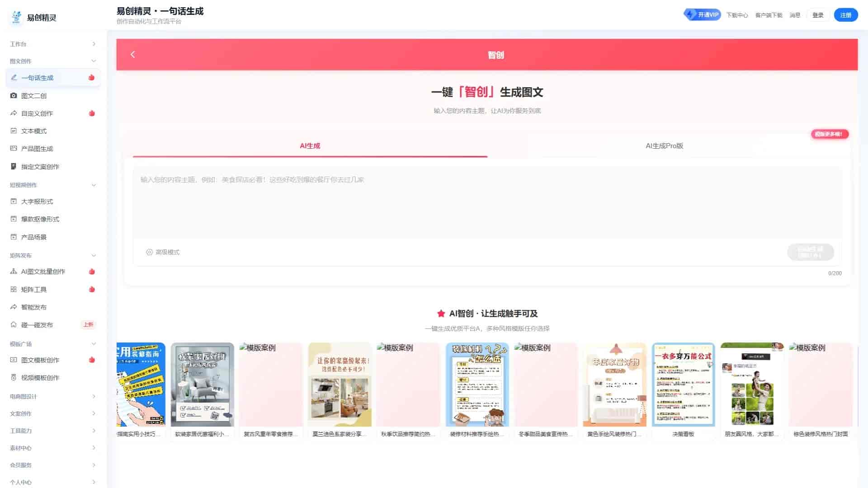868x488 pixels.
Task: Click the icon beside 图文模板创作
Action: [14, 360]
